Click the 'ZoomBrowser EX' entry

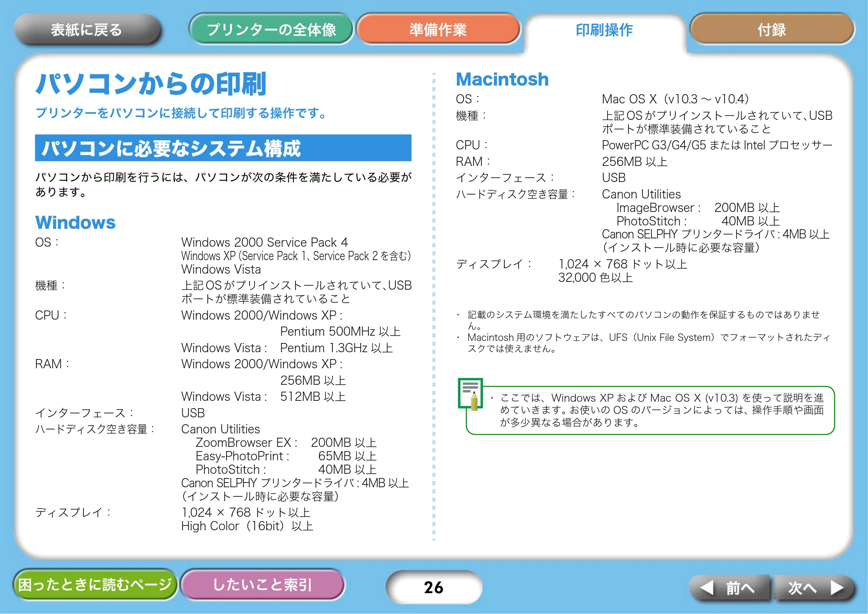(x=286, y=442)
